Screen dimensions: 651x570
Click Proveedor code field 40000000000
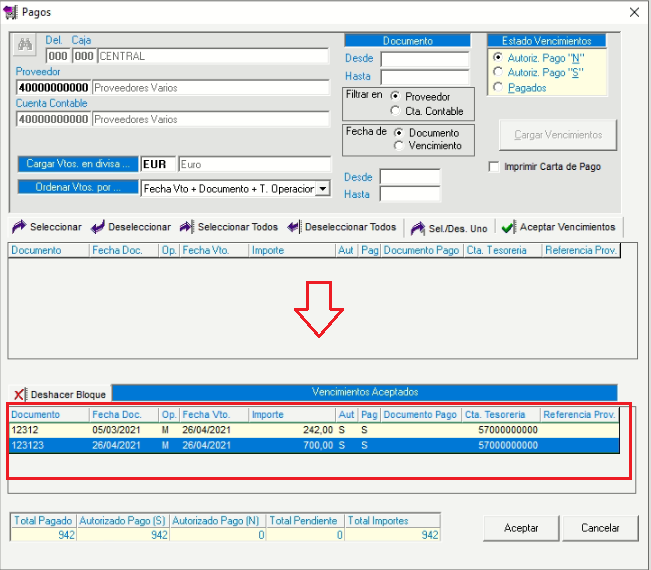click(53, 88)
